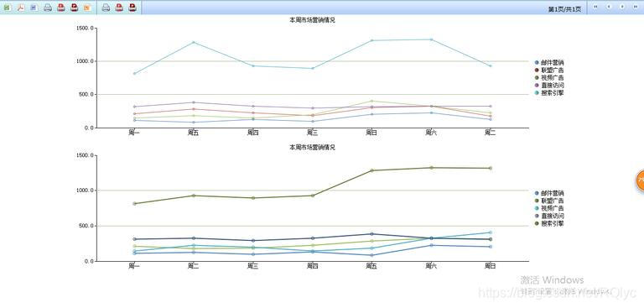The height and width of the screenshot is (308, 644).
Task: Select top chart 搜索引擎 point at 周五
Action: click(194, 42)
